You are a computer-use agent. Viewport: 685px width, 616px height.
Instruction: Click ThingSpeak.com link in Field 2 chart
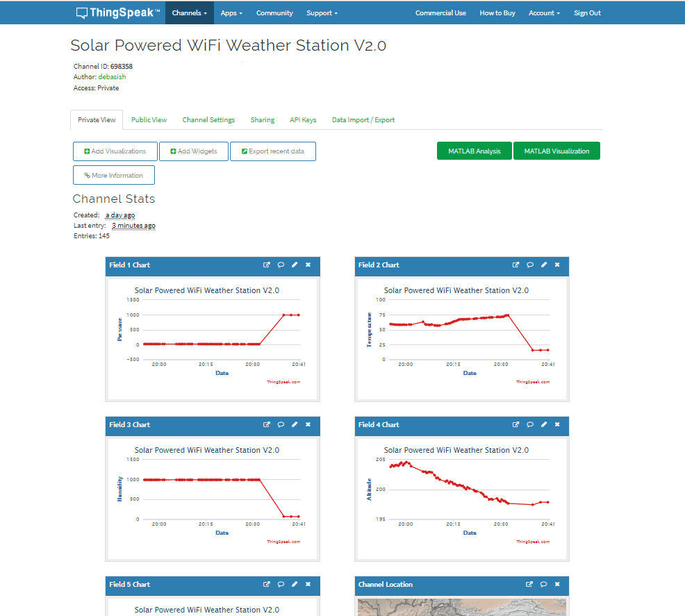(x=533, y=382)
